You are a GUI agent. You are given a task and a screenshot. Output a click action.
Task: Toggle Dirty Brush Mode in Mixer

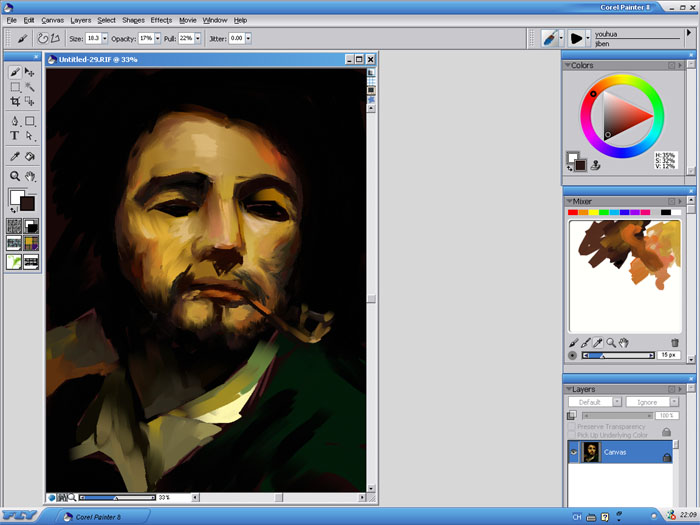pyautogui.click(x=572, y=355)
